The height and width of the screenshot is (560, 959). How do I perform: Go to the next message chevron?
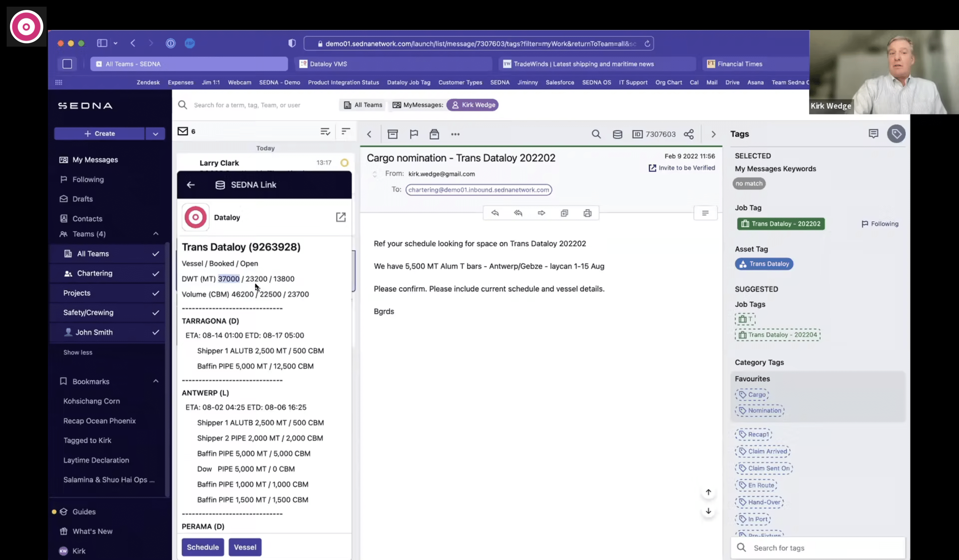[x=714, y=134]
